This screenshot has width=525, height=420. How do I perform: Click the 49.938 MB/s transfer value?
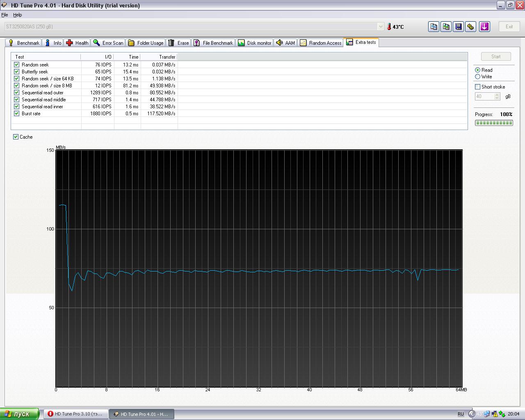pyautogui.click(x=162, y=86)
